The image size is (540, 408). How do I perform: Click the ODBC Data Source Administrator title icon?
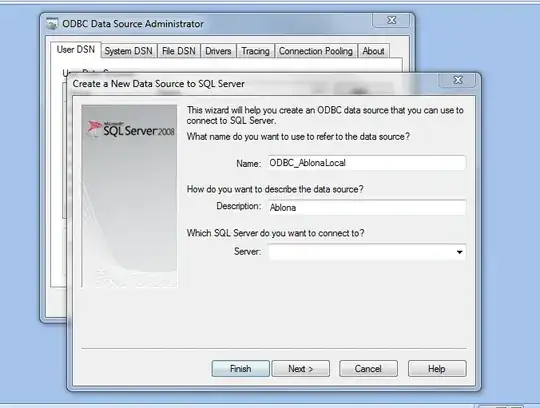click(52, 24)
